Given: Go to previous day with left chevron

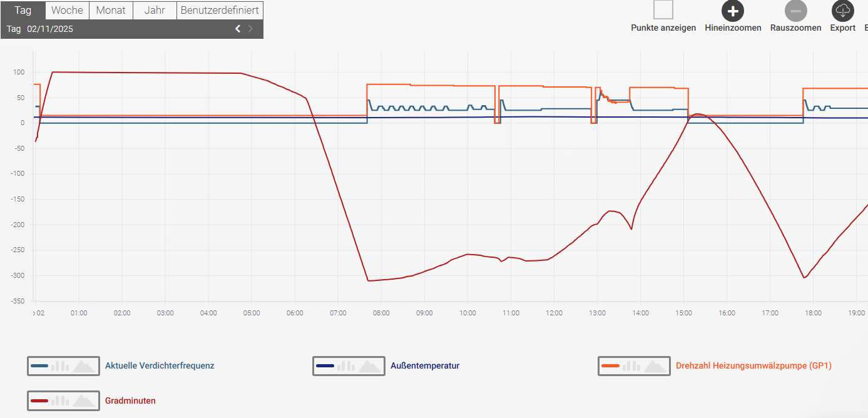Looking at the screenshot, I should coord(238,29).
